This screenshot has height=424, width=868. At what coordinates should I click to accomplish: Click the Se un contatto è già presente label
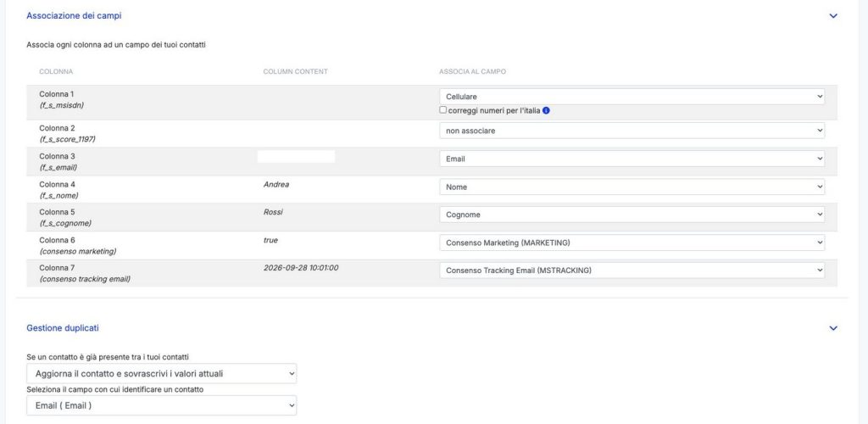[108, 357]
